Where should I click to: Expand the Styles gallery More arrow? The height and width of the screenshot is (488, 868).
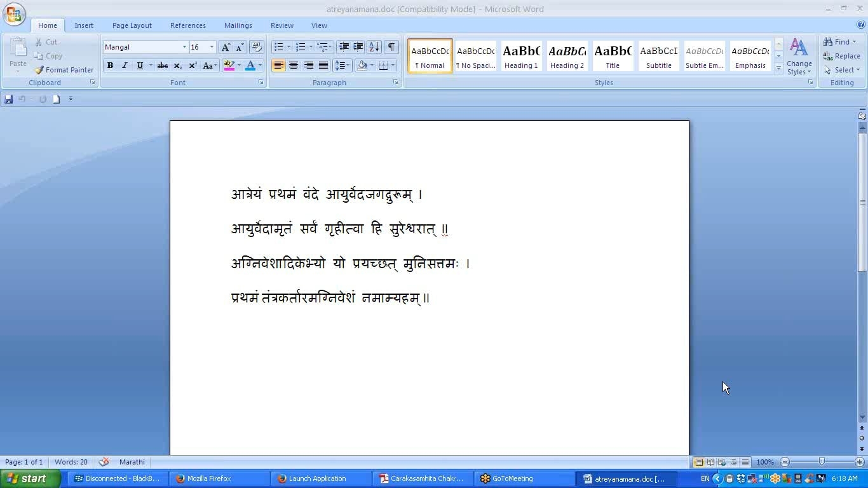tap(778, 69)
